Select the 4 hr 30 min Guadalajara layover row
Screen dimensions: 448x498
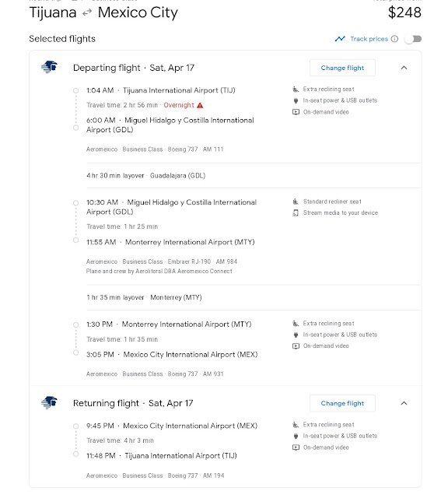254,175
